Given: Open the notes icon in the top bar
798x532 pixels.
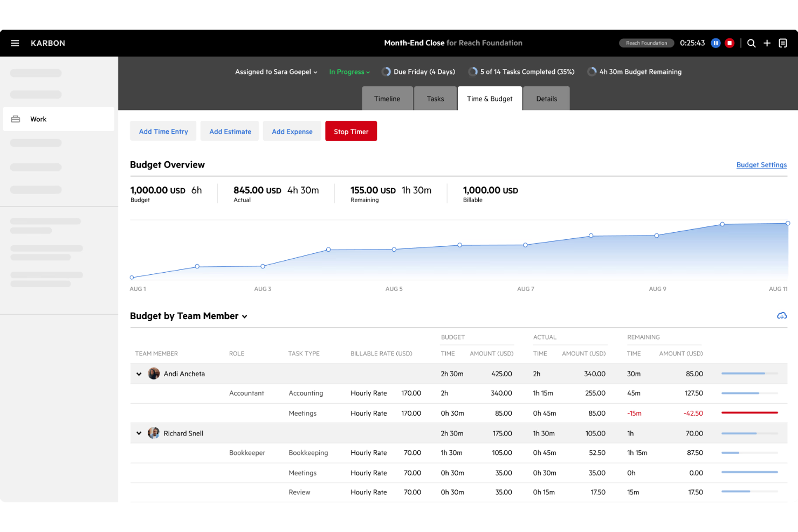Looking at the screenshot, I should [x=783, y=43].
